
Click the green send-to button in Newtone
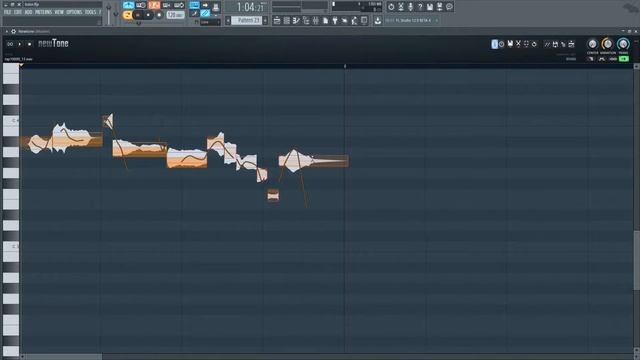(624, 59)
